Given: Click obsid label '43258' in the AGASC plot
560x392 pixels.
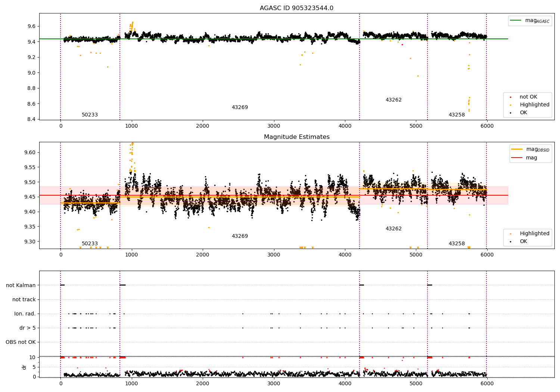Looking at the screenshot, I should coord(457,115).
